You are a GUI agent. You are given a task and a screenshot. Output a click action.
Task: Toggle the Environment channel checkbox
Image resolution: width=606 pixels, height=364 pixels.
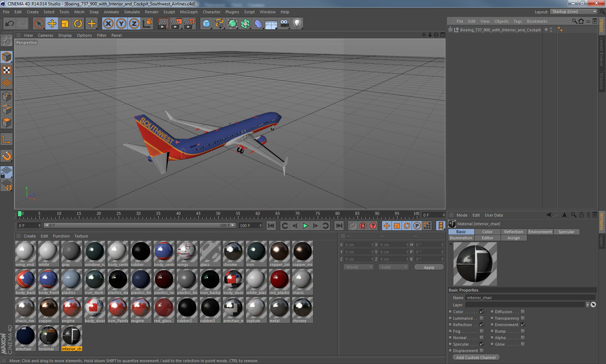523,325
